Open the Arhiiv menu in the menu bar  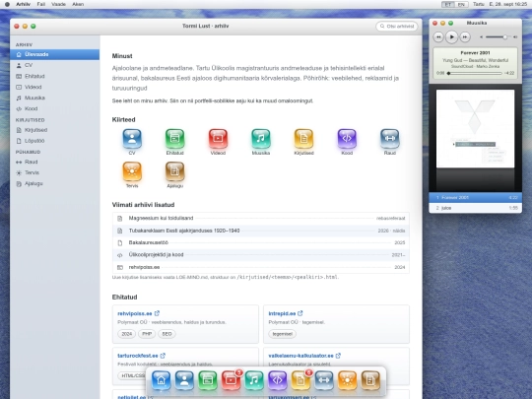(23, 4)
